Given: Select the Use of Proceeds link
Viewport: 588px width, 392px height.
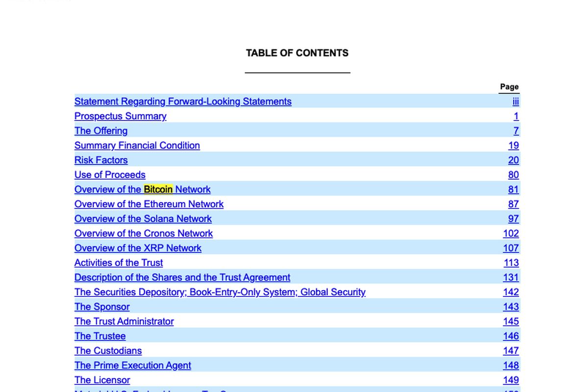Looking at the screenshot, I should point(110,175).
